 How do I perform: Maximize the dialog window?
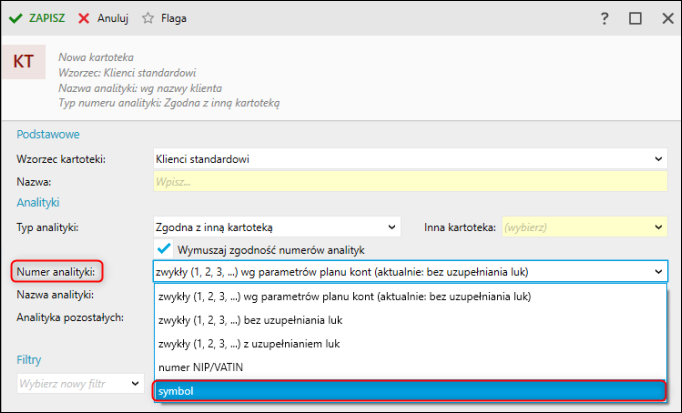pyautogui.click(x=635, y=18)
